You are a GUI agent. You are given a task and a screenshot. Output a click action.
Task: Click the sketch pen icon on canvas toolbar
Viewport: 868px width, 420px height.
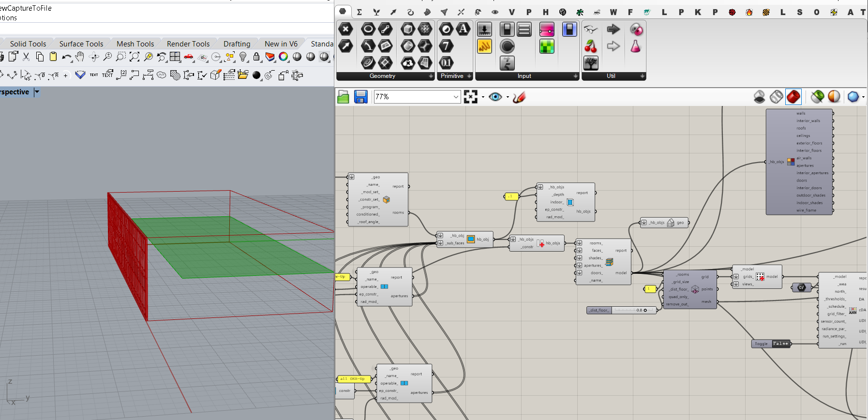[x=519, y=97]
